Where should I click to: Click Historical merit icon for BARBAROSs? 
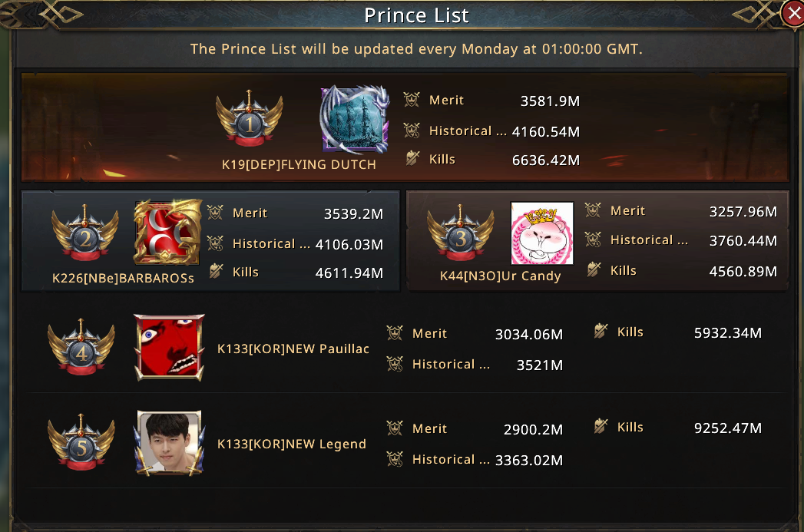(216, 243)
